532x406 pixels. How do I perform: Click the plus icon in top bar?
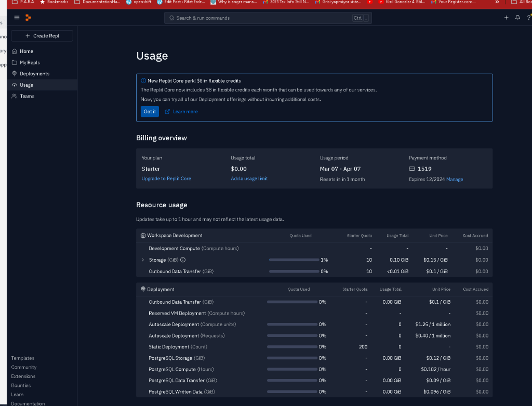[506, 18]
